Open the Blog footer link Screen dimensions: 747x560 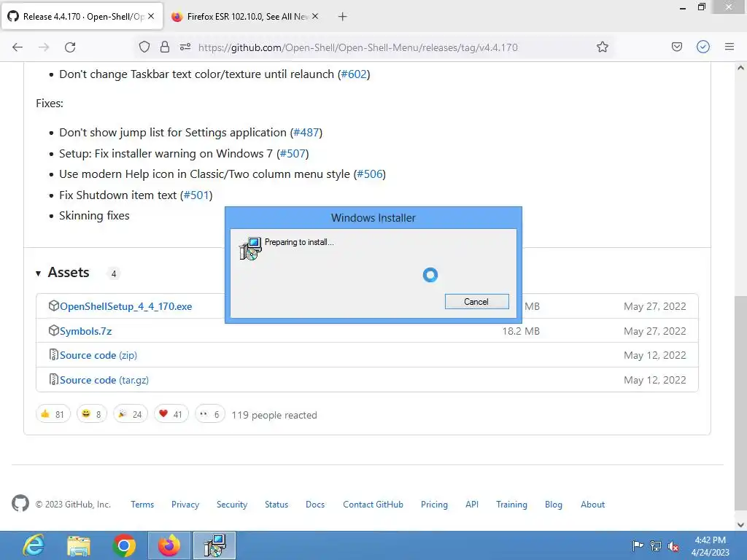coord(554,505)
